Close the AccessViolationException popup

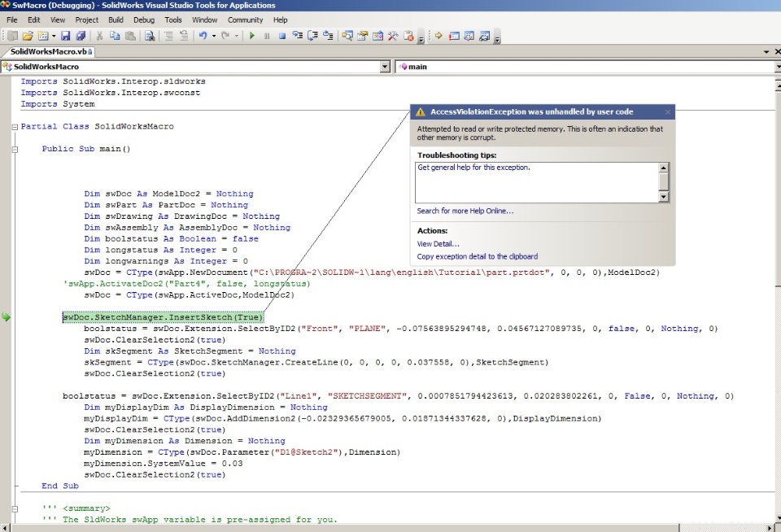[x=667, y=112]
